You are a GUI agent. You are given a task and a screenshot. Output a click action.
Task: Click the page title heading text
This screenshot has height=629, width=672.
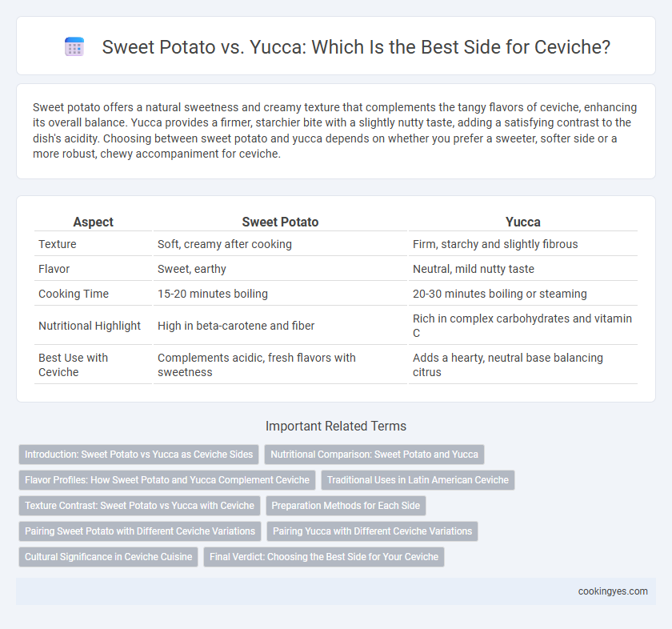pyautogui.click(x=356, y=46)
